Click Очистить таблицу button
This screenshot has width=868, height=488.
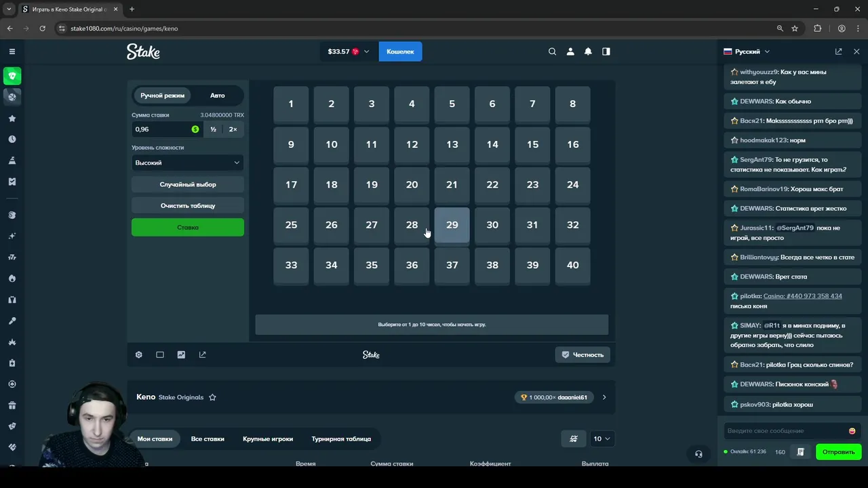[x=188, y=205]
